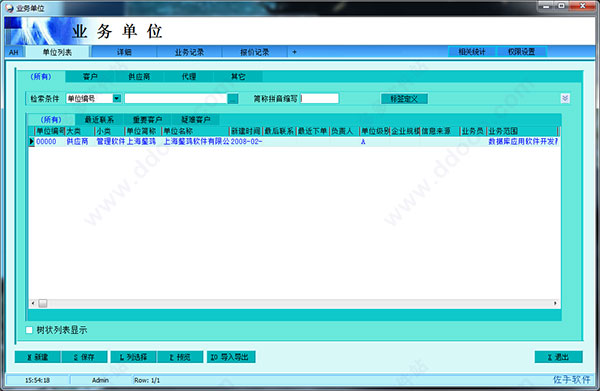Click the expand chevrons icon beside 标签定义
Image resolution: width=600 pixels, height=391 pixels.
(565, 98)
